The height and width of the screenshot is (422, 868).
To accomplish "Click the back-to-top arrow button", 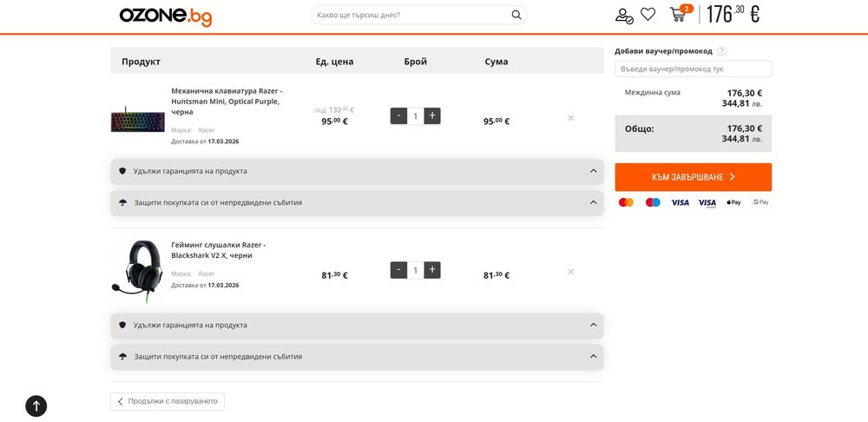I will pos(36,406).
